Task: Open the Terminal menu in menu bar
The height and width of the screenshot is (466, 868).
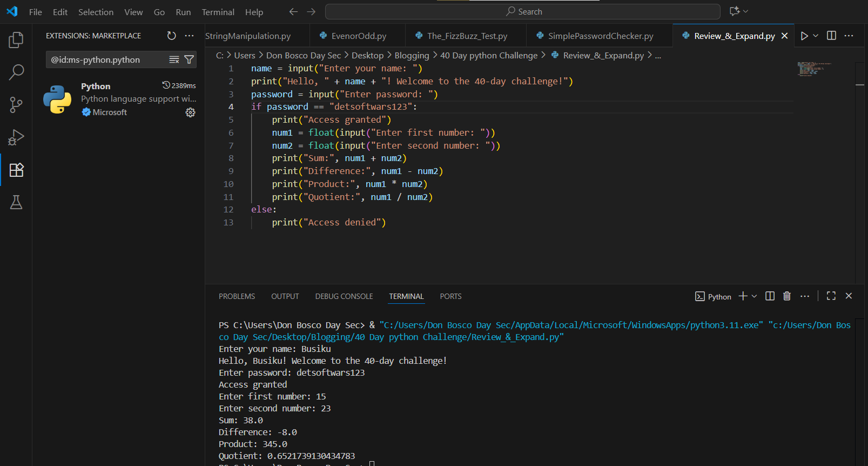Action: pos(218,12)
